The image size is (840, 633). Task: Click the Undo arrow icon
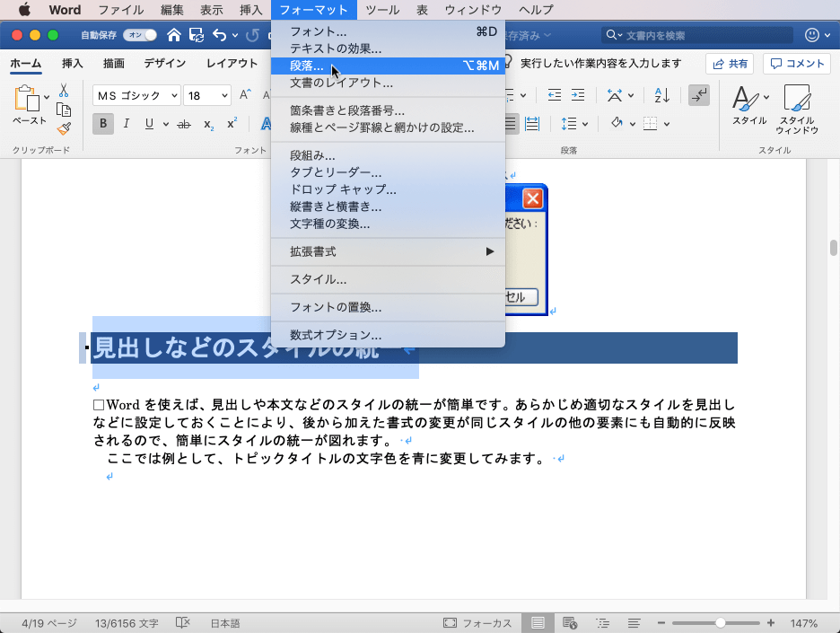[x=219, y=35]
